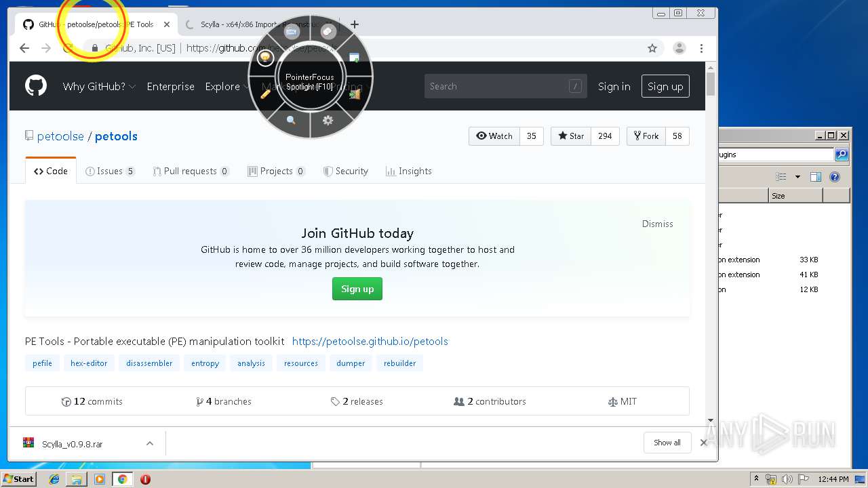
Task: Open the Projects tab
Action: [277, 171]
